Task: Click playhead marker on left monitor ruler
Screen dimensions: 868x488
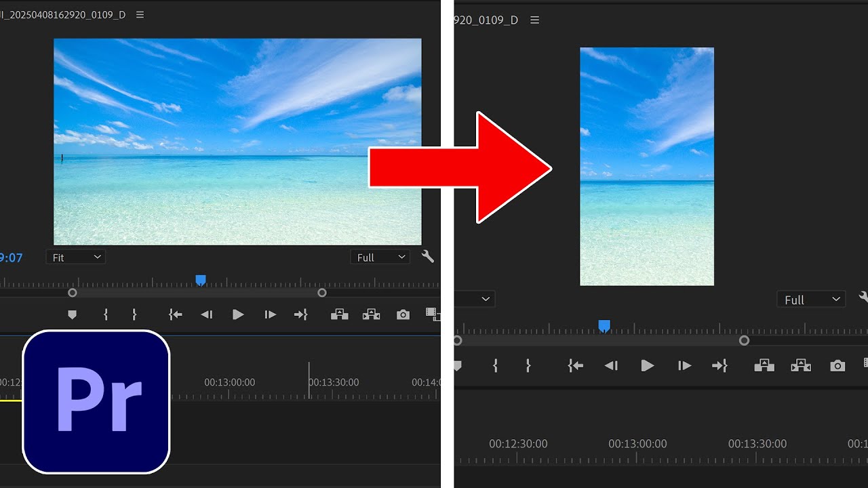Action: coord(201,280)
